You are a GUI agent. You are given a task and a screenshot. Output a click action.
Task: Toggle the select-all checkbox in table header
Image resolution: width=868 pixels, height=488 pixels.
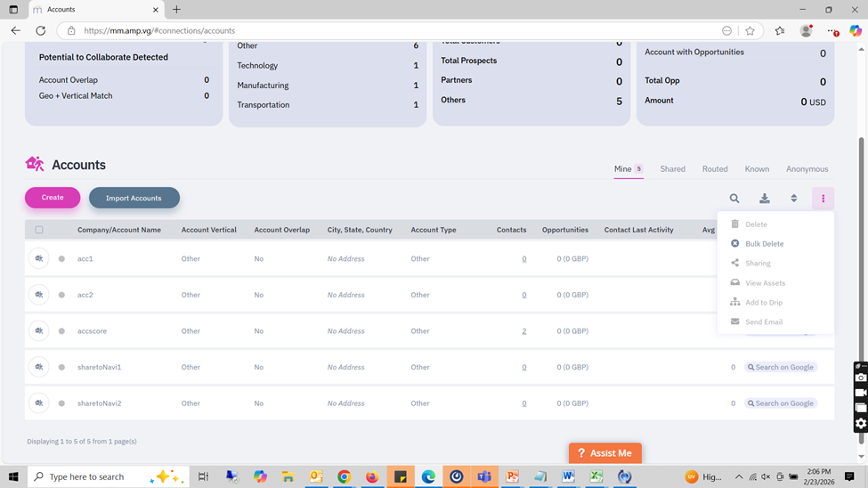click(39, 230)
